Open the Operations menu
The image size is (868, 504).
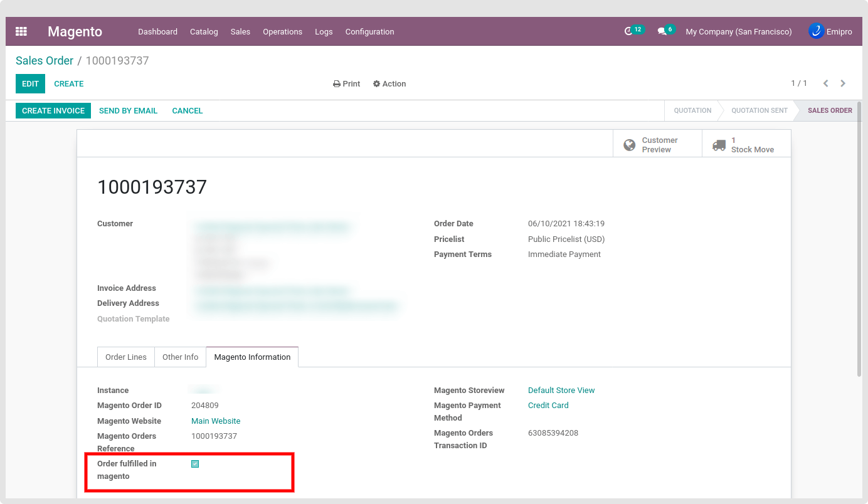(x=282, y=31)
